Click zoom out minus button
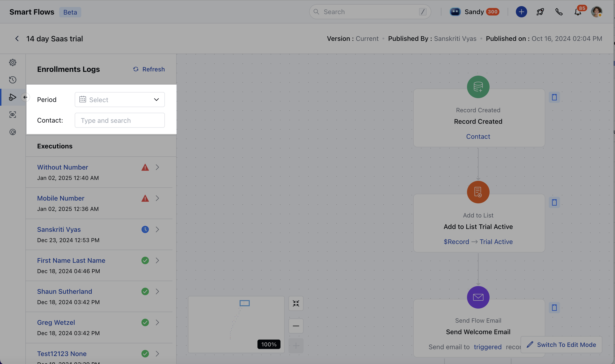This screenshot has width=615, height=364. (x=296, y=326)
